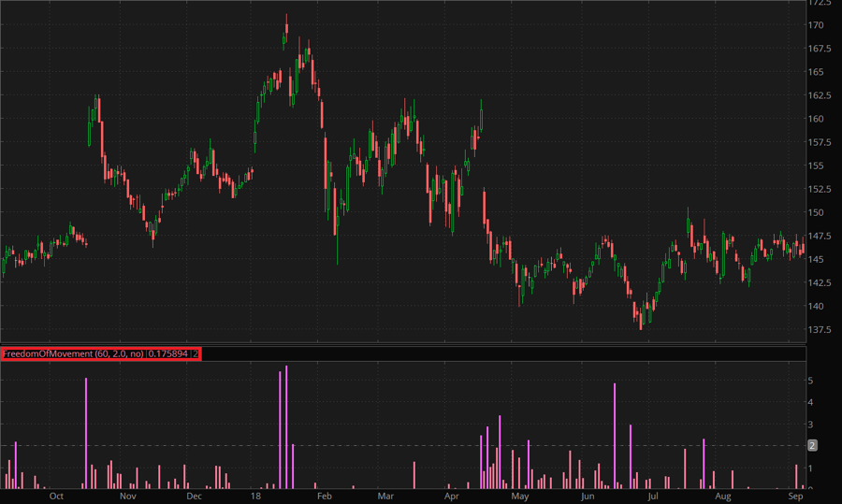Click the gray 2 threshold tag on lower axis

812,445
